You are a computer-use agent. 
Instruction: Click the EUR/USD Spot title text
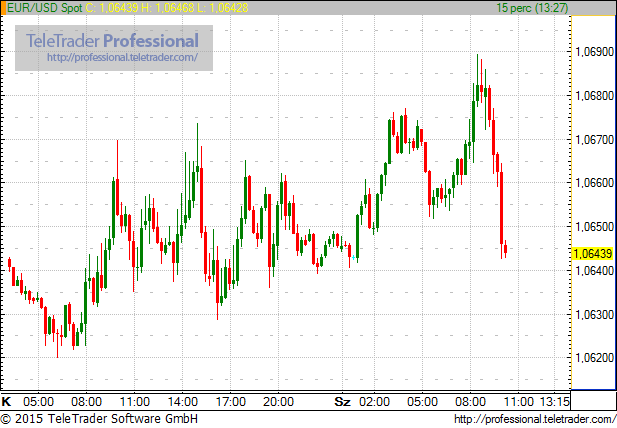pos(44,8)
